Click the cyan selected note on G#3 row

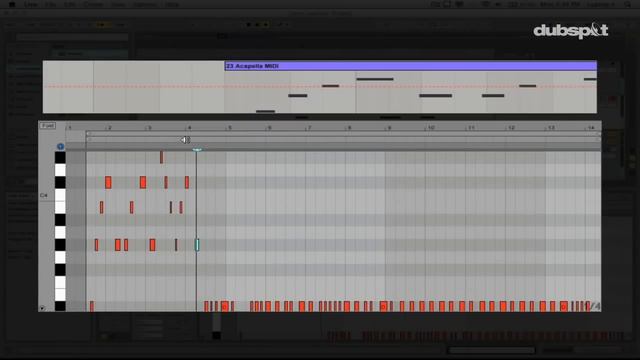coord(197,245)
